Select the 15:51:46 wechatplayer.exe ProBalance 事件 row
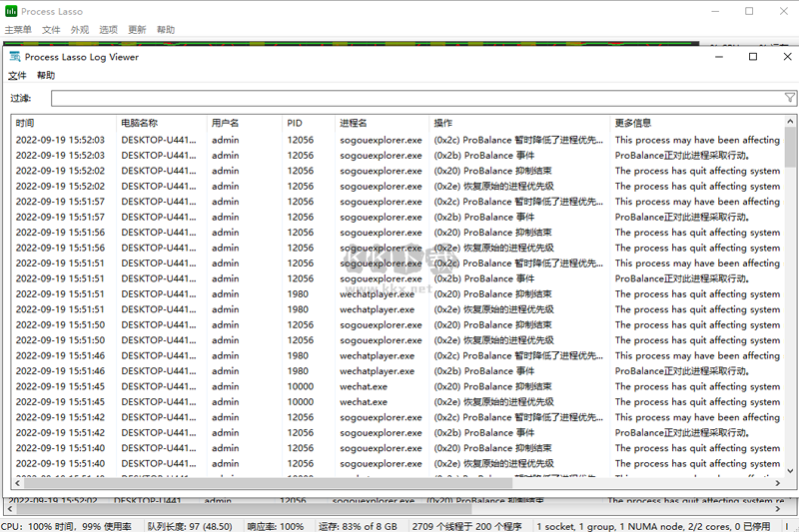 click(x=398, y=371)
